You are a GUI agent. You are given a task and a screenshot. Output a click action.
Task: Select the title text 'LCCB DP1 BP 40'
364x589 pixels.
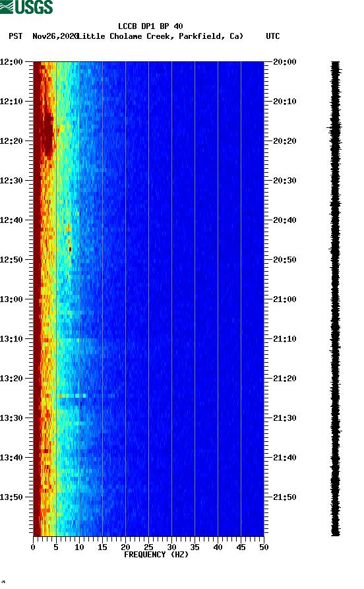tap(150, 26)
